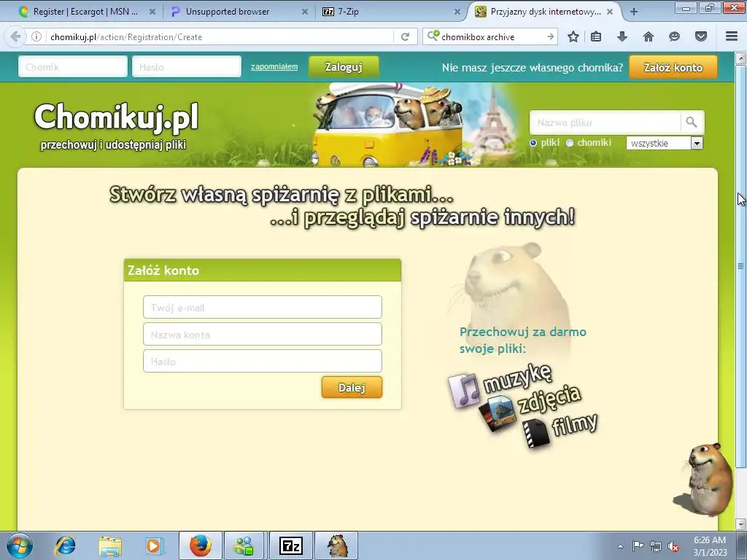Go back with the browser back arrow
The width and height of the screenshot is (747, 560).
pos(15,36)
